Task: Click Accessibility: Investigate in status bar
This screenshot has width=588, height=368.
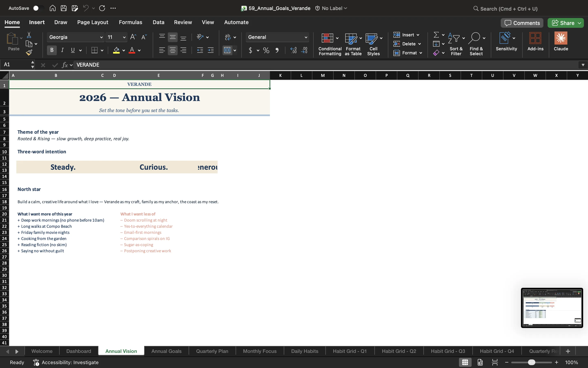Action: 66,362
